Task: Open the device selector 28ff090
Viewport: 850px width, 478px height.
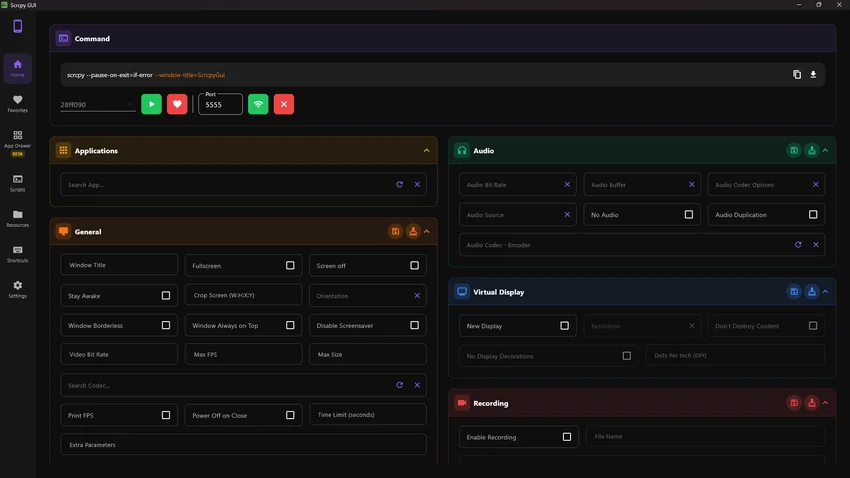Action: point(98,105)
